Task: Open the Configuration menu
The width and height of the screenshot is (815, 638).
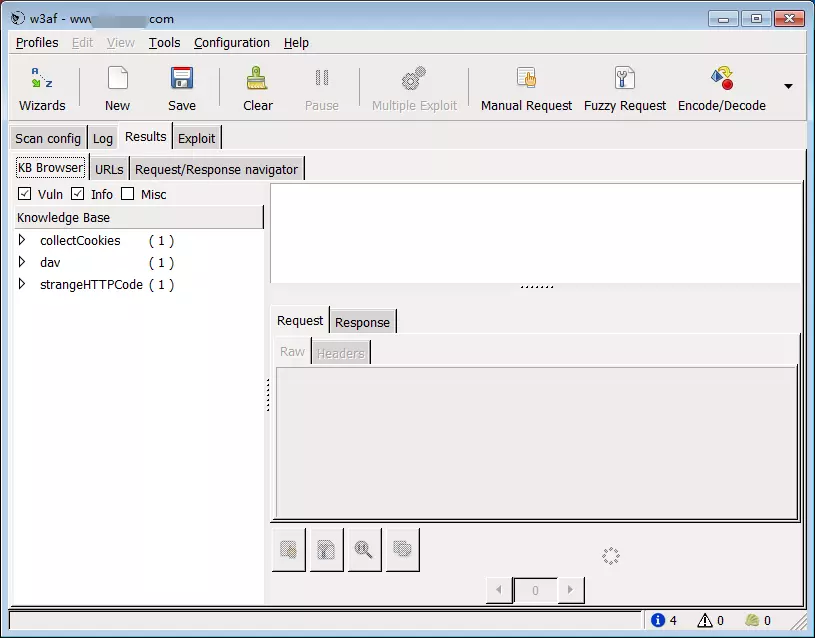Action: pyautogui.click(x=232, y=43)
